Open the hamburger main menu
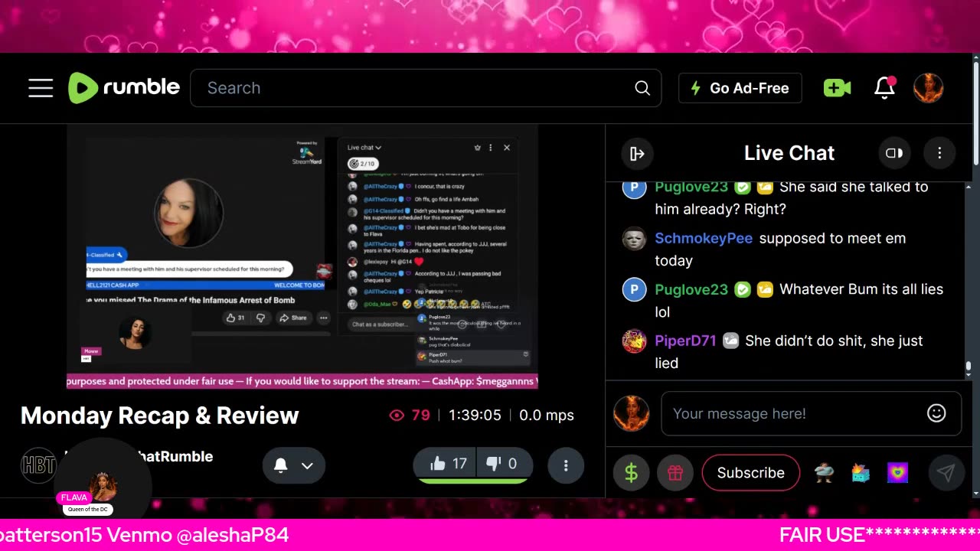The image size is (980, 551). [x=41, y=88]
